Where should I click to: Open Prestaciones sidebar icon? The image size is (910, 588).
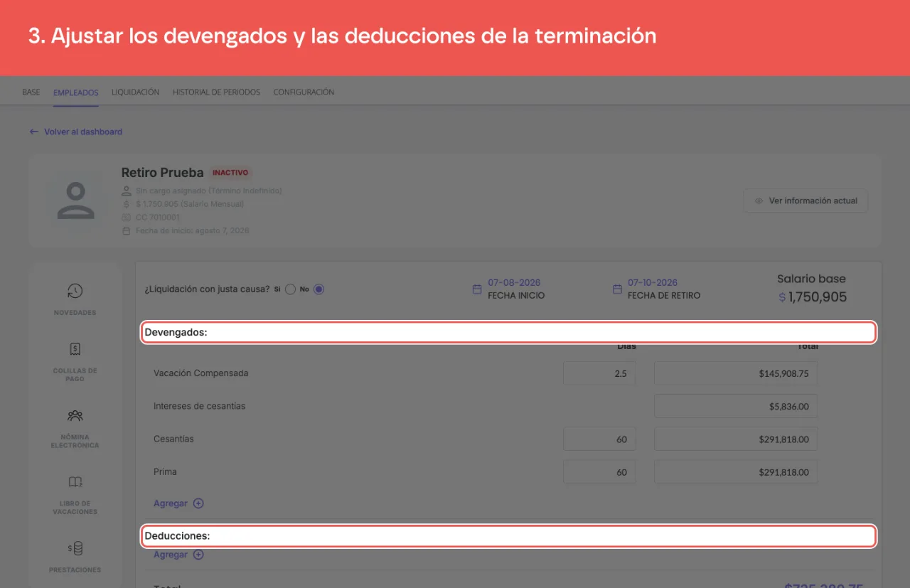[x=75, y=548]
